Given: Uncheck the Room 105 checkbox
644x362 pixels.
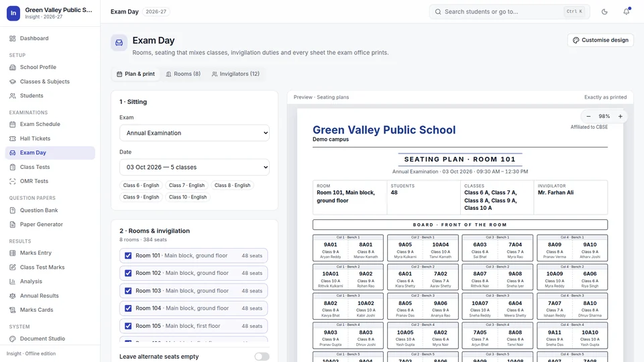Looking at the screenshot, I should (x=128, y=326).
